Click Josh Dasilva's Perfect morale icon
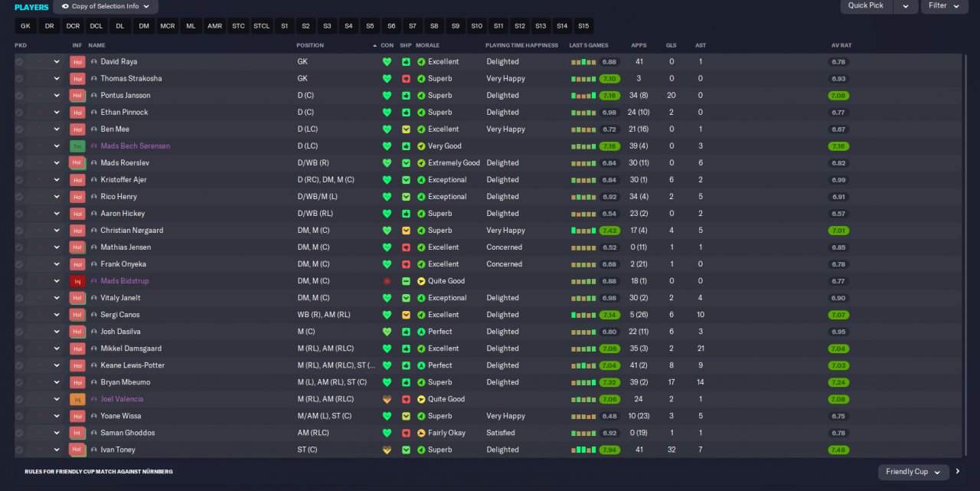The width and height of the screenshot is (980, 491). tap(421, 332)
